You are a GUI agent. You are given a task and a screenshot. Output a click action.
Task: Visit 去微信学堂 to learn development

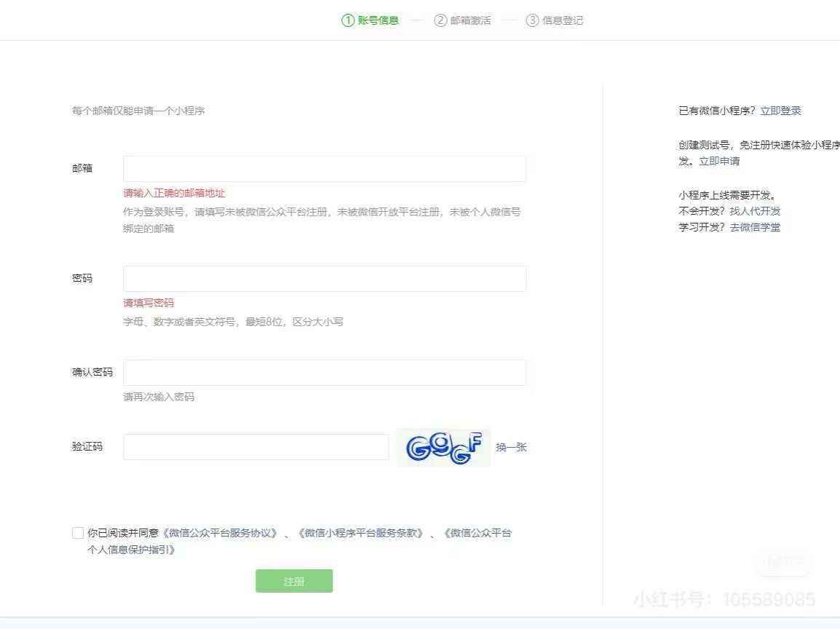click(x=755, y=226)
